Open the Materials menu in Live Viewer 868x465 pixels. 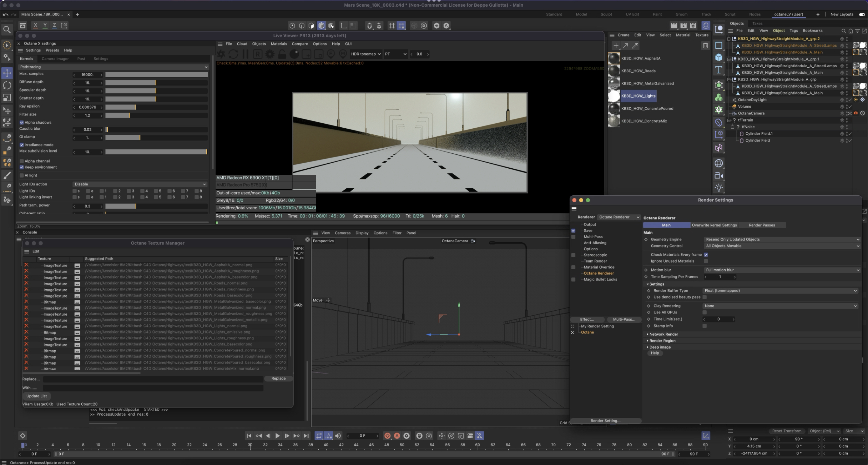[x=279, y=44]
